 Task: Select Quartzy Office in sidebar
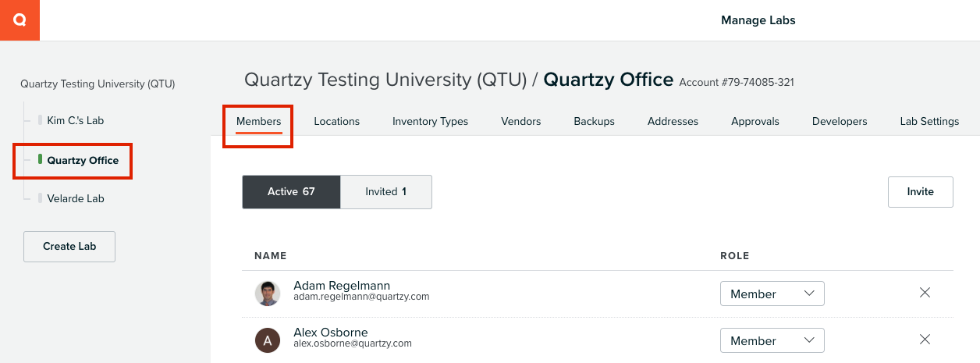pos(83,160)
